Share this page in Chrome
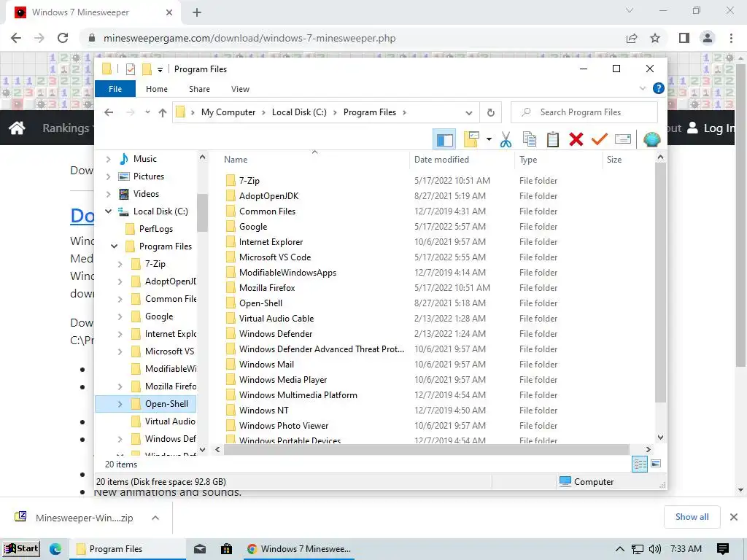747x560 pixels. pyautogui.click(x=632, y=38)
